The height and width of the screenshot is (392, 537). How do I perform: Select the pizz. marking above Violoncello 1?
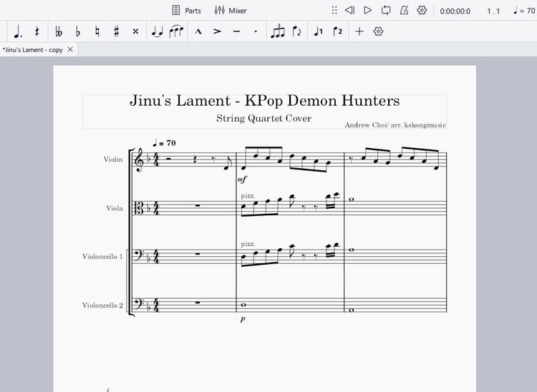pyautogui.click(x=248, y=244)
